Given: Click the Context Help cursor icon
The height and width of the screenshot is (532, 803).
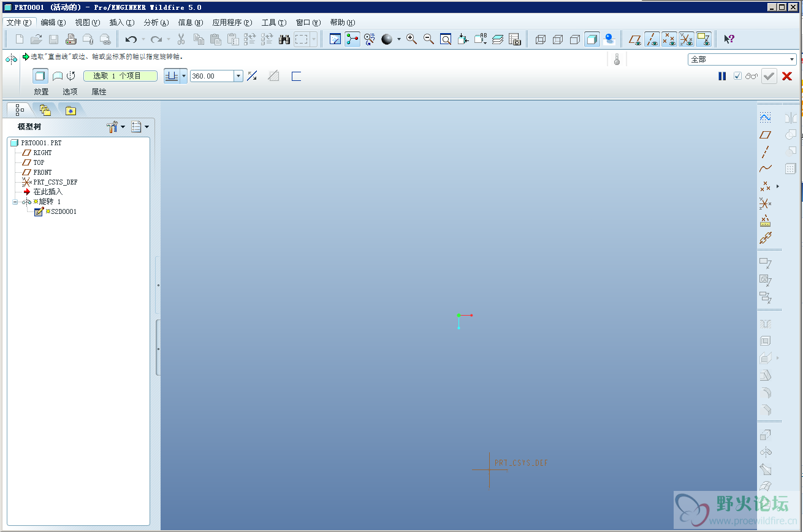Looking at the screenshot, I should pos(729,39).
